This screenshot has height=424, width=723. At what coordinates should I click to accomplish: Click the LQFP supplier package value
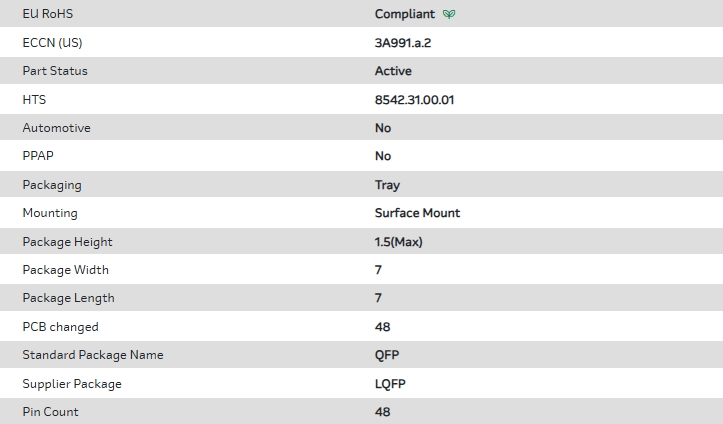click(390, 384)
